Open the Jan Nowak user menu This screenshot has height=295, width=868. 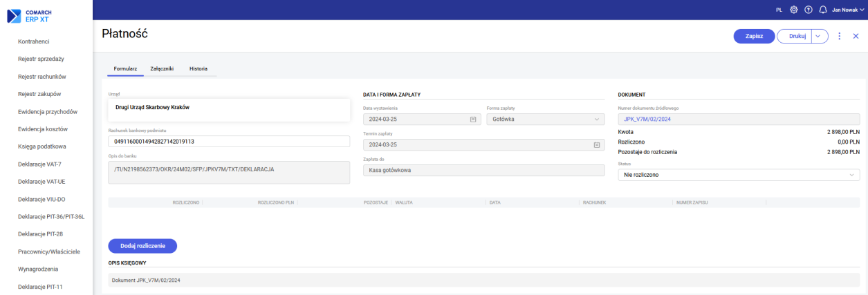coord(847,10)
